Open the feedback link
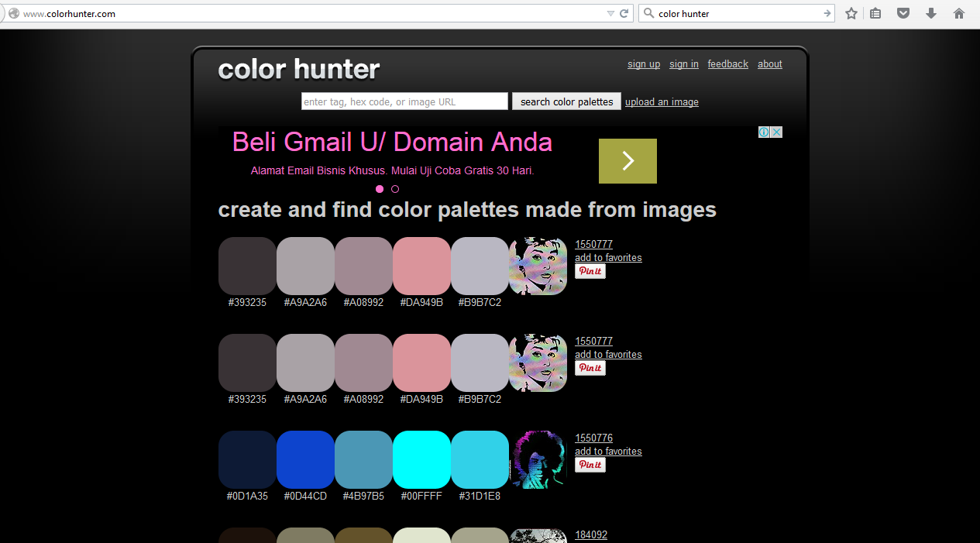 coord(728,64)
